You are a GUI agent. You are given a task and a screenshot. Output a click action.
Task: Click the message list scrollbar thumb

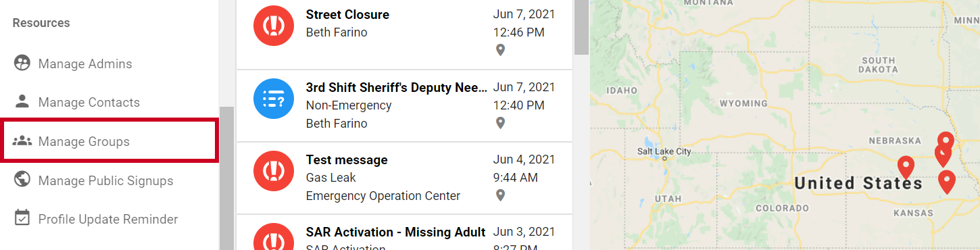coord(581,27)
